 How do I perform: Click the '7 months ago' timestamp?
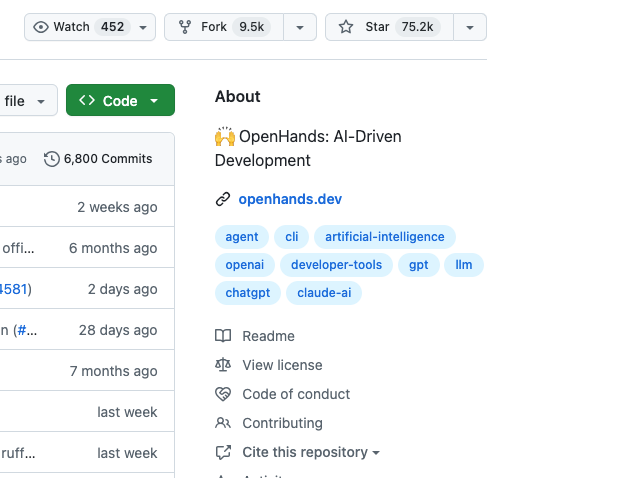click(113, 371)
